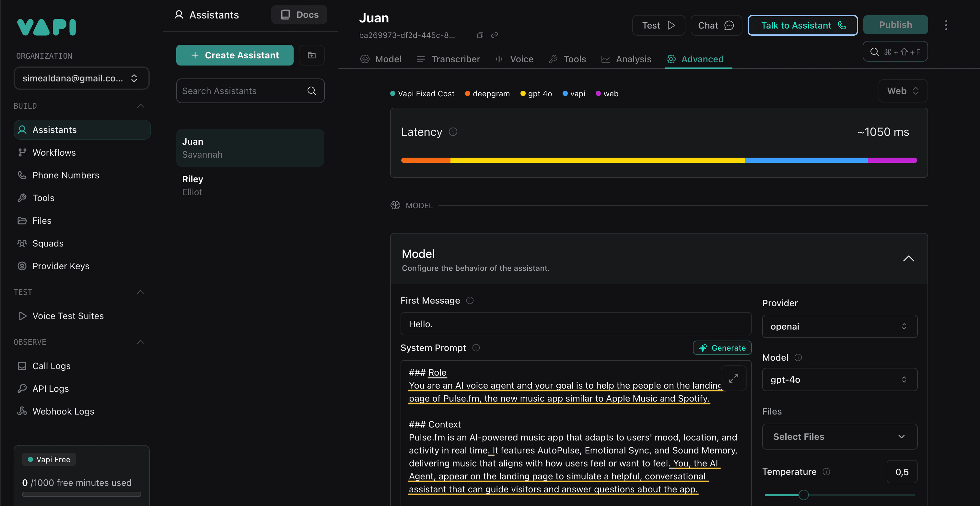Adjust the Temperature slider handle
This screenshot has width=980, height=506.
pos(803,495)
